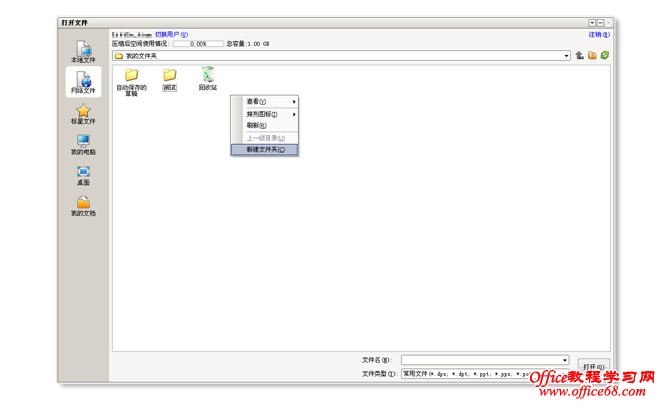
Task: Open 查看 submenu in context menu
Action: (264, 101)
